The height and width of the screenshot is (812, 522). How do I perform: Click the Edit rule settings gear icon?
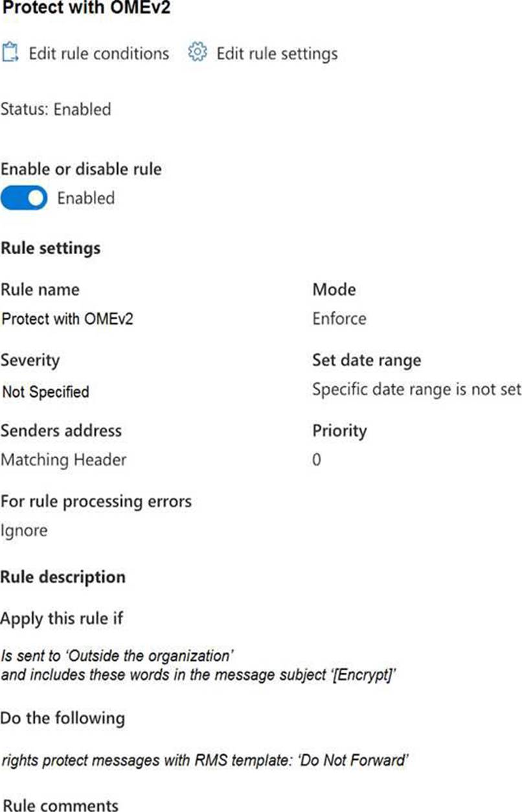coord(197,52)
